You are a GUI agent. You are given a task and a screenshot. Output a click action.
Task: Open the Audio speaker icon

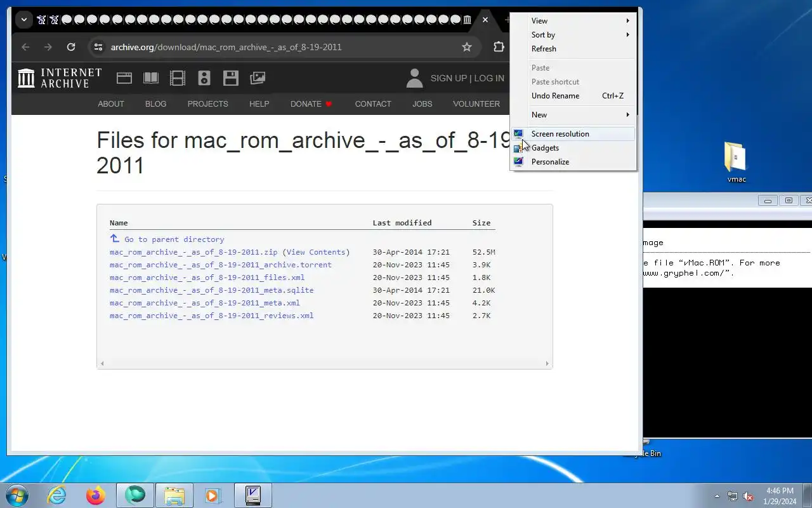coord(204,78)
